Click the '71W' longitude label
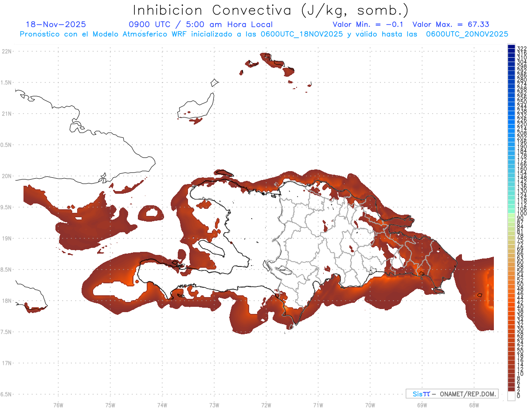532x411 pixels. [318, 405]
